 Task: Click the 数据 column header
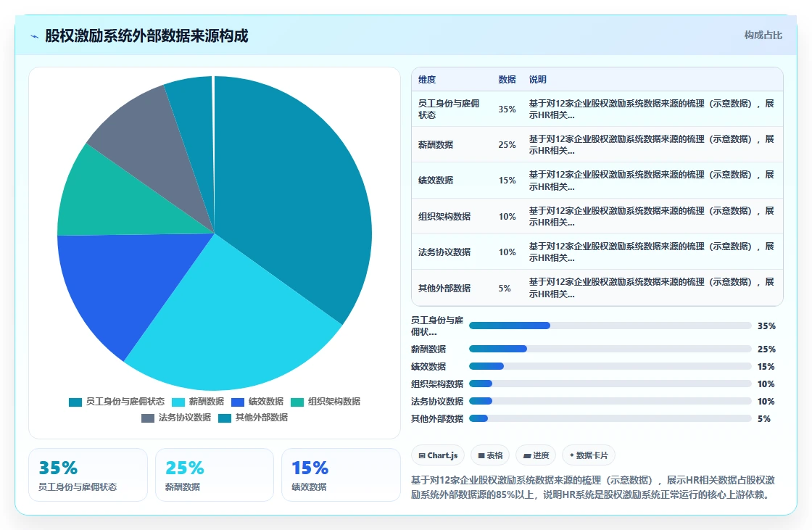(x=507, y=79)
